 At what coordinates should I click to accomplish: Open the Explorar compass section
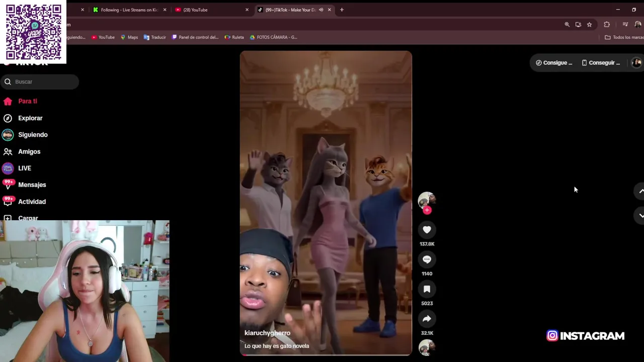click(x=23, y=118)
